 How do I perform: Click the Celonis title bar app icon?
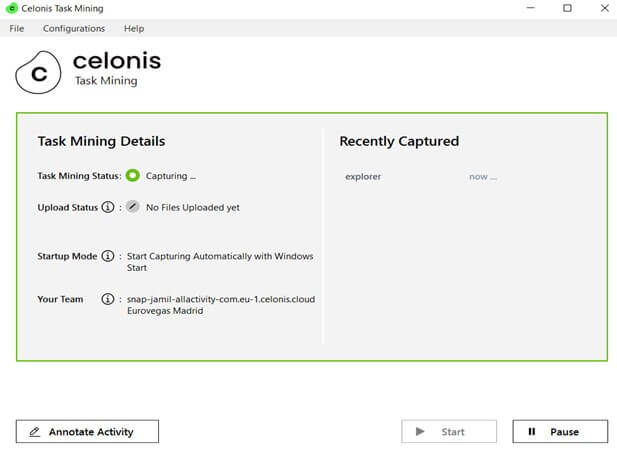tap(12, 8)
